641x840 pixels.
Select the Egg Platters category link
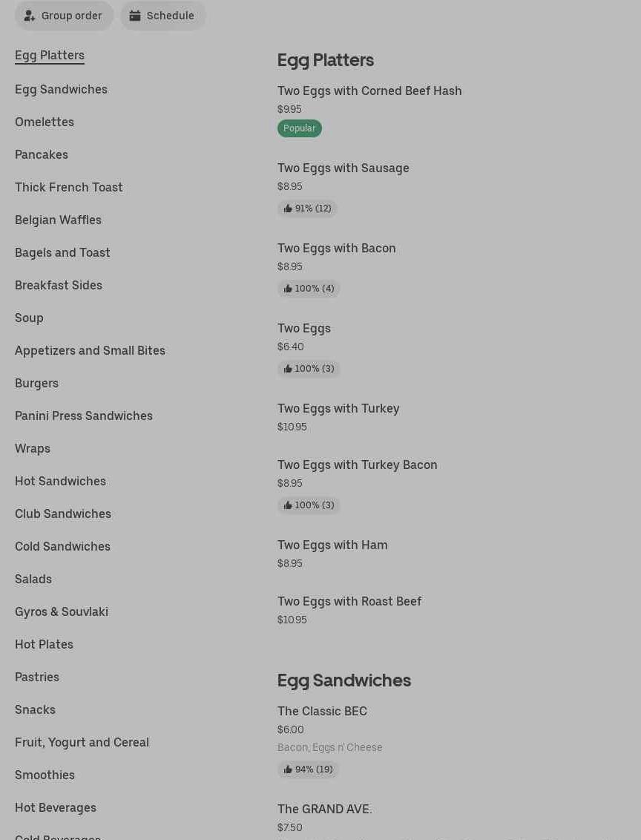tap(50, 55)
